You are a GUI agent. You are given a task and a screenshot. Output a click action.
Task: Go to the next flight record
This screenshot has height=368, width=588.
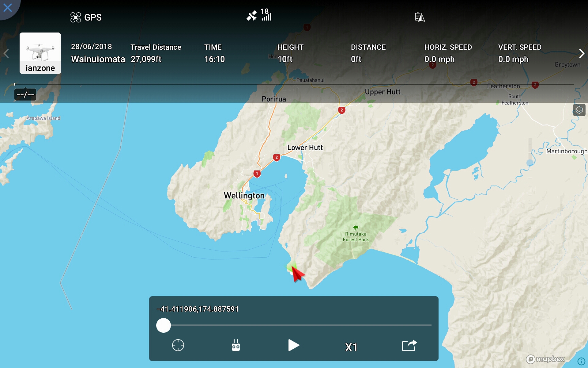tap(582, 53)
